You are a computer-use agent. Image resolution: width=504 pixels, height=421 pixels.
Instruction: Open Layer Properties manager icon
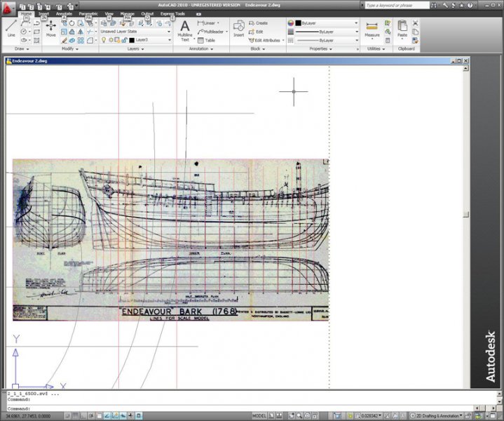pyautogui.click(x=104, y=23)
